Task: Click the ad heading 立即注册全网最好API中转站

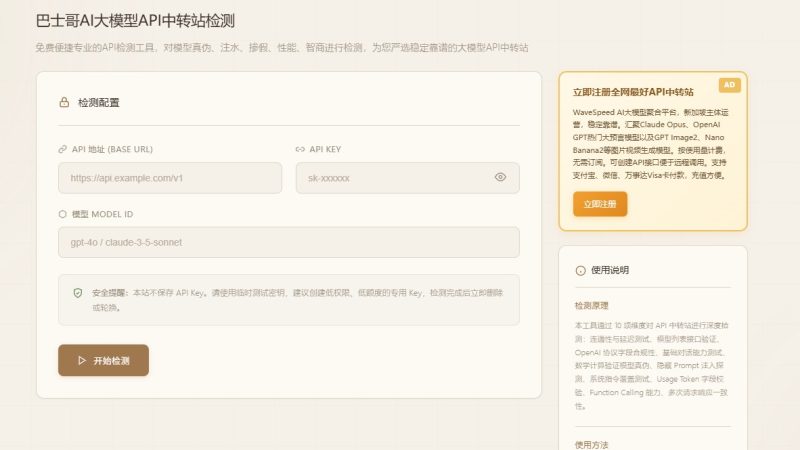Action: coord(633,92)
